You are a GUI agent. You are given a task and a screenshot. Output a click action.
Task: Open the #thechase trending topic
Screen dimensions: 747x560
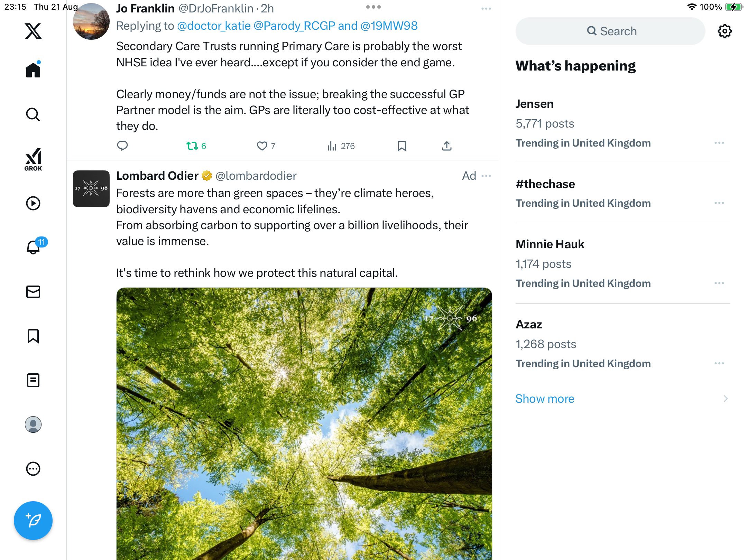coord(545,184)
